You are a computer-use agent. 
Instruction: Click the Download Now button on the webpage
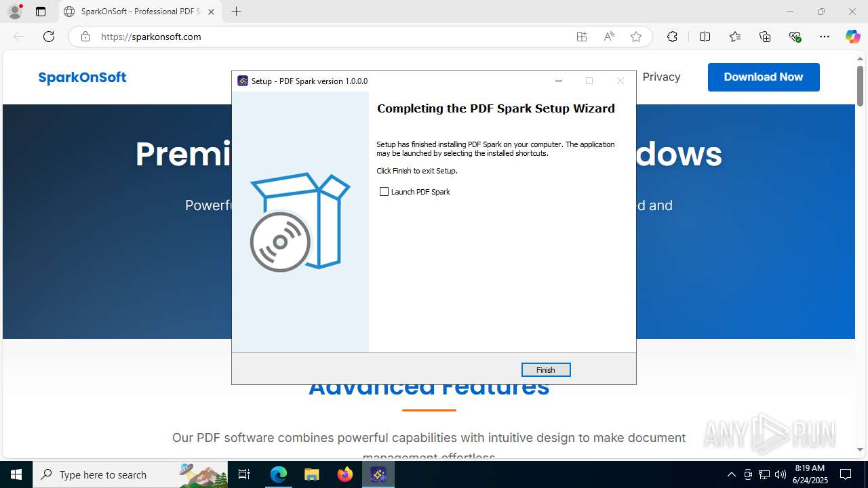click(x=764, y=77)
